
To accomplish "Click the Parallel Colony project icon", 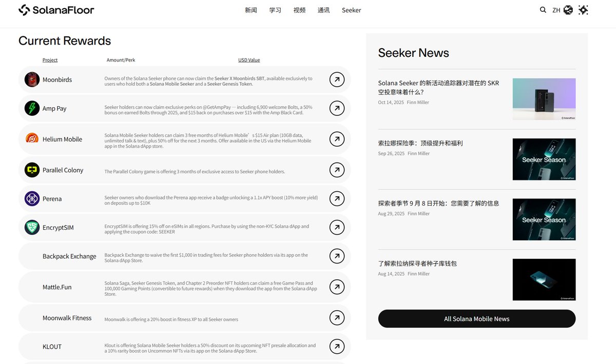I will tap(31, 170).
